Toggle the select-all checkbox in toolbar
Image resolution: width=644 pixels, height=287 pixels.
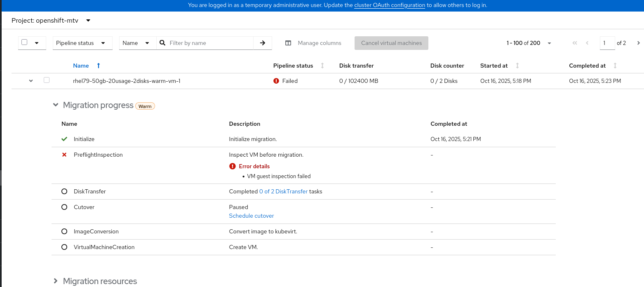[24, 42]
